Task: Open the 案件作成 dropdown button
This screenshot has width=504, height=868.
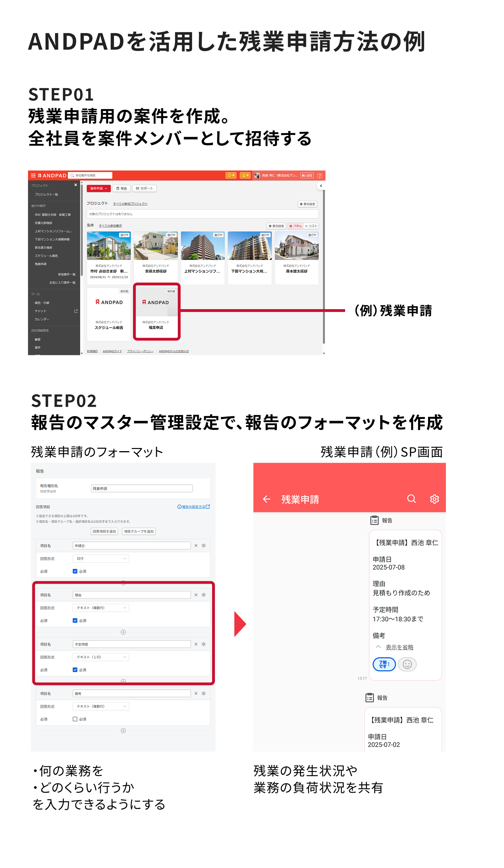Action: tap(99, 188)
